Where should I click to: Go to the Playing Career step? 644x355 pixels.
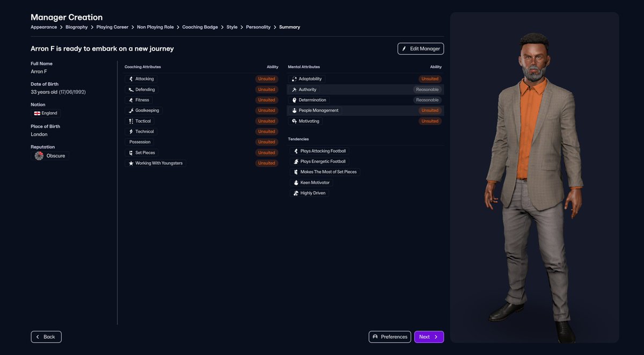click(112, 27)
